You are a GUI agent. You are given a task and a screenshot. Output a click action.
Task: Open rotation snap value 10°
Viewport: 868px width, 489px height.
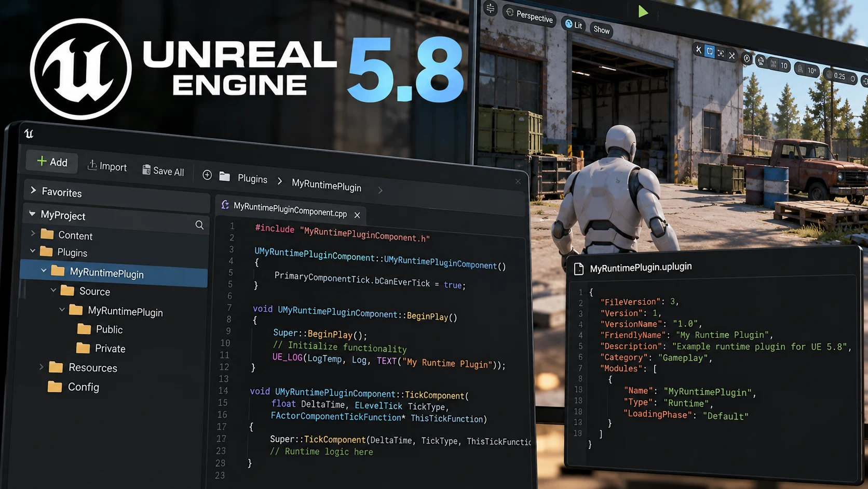[812, 71]
